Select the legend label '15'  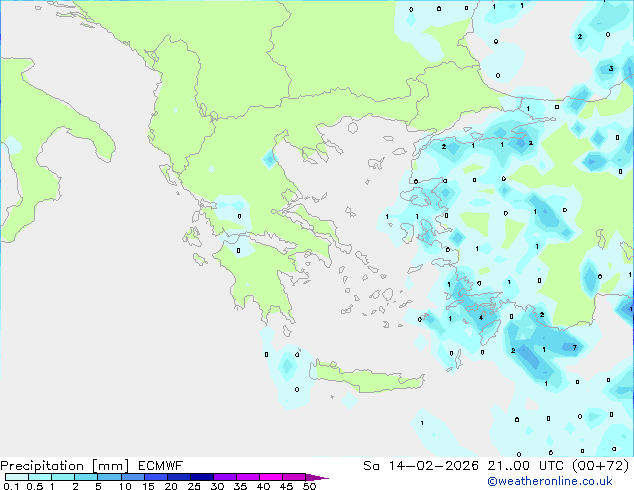point(148,486)
